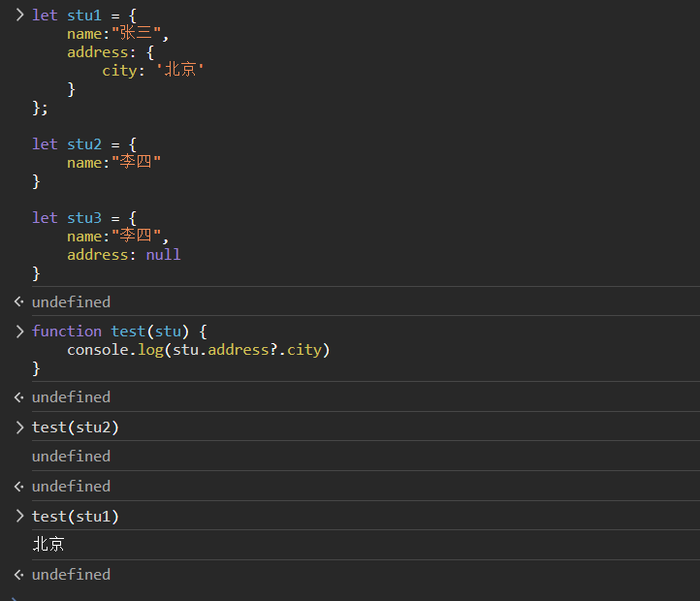Click the console.log(stu.address?.city) line

click(x=199, y=350)
